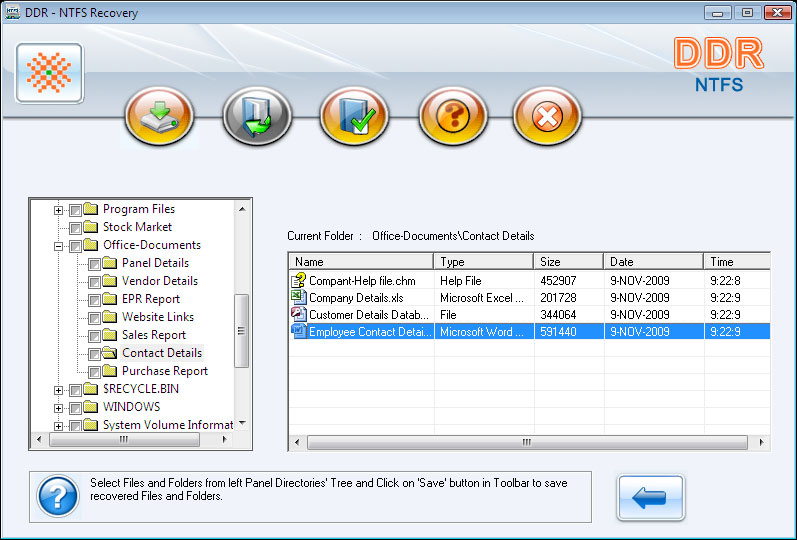Click the open-door load toolbar icon
Image resolution: width=797 pixels, height=540 pixels.
[x=257, y=116]
